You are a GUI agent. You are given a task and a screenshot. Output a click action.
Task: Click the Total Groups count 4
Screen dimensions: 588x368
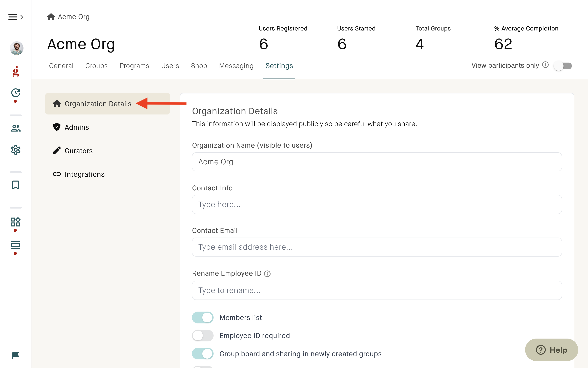coord(420,44)
